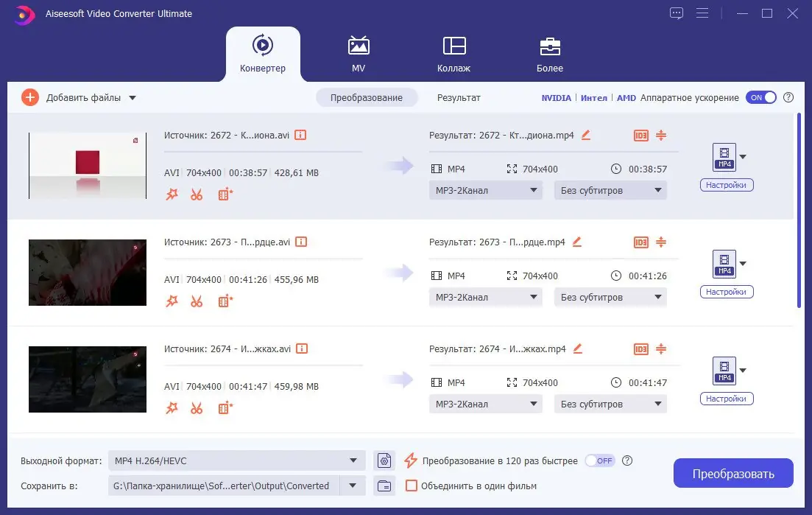812x515 pixels.
Task: Open Настройки for 2672 video
Action: point(726,185)
